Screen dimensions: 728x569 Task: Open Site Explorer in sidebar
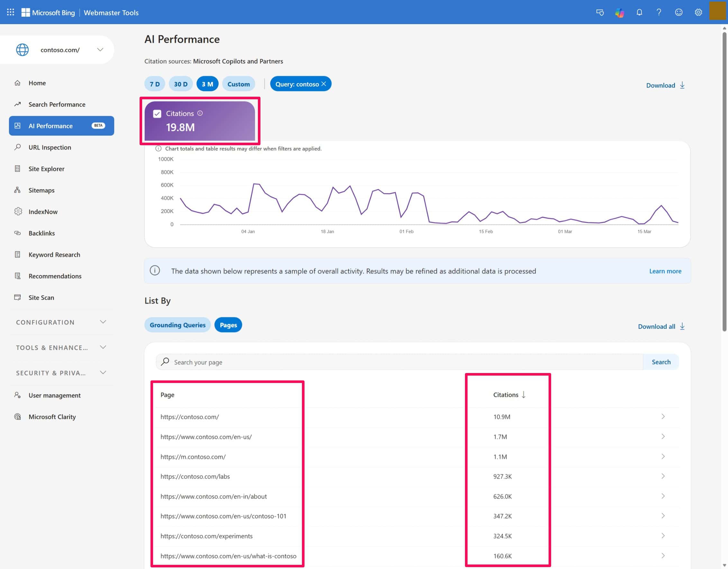pyautogui.click(x=61, y=169)
